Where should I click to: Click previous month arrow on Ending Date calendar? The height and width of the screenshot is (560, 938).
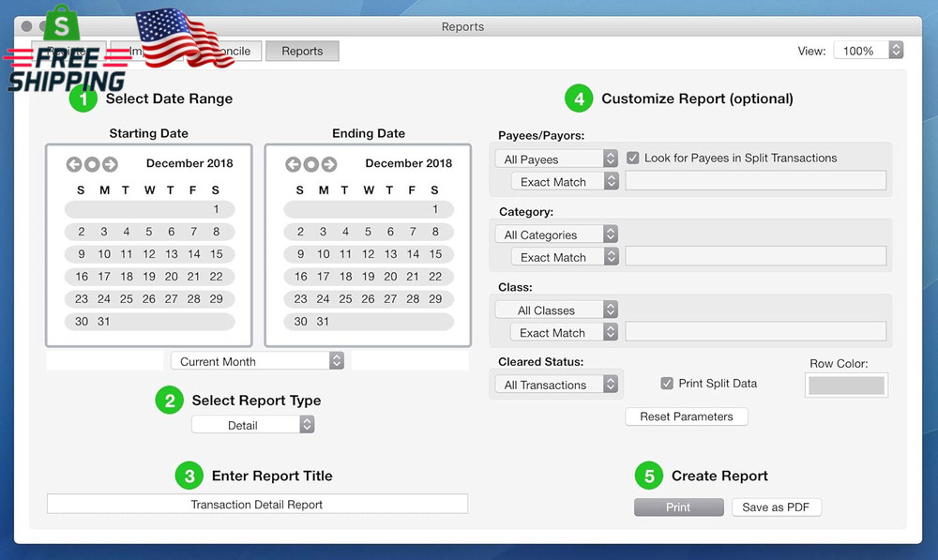(293, 164)
